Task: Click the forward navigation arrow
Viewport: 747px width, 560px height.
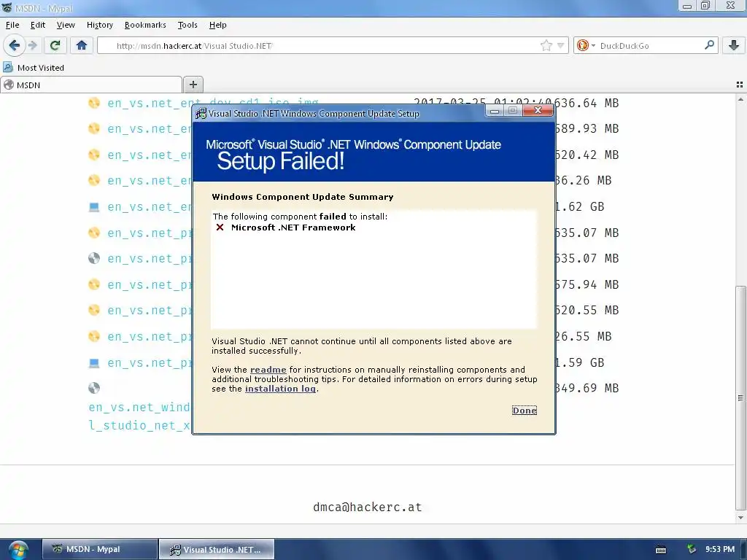Action: tap(32, 45)
